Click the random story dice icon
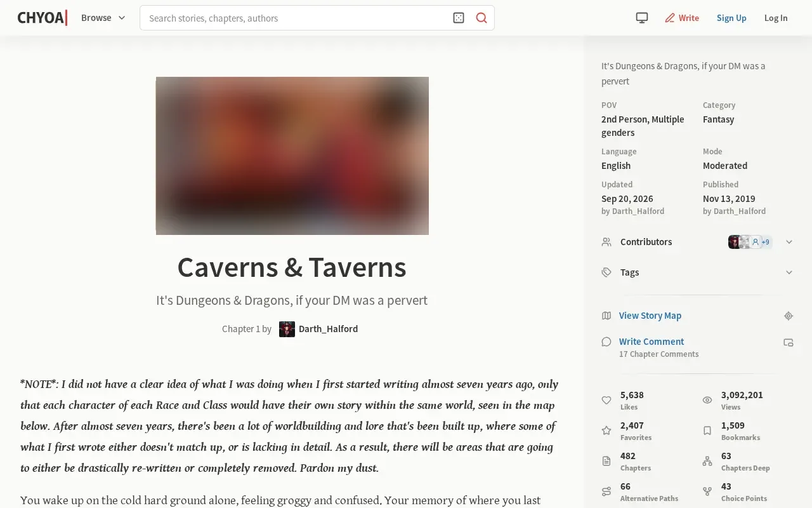Viewport: 812px width, 508px height. click(x=459, y=18)
